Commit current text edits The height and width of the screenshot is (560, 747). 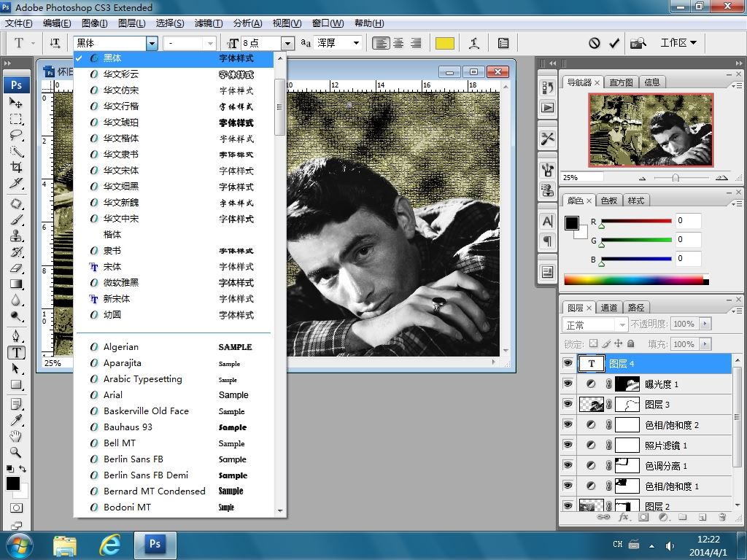[x=614, y=43]
